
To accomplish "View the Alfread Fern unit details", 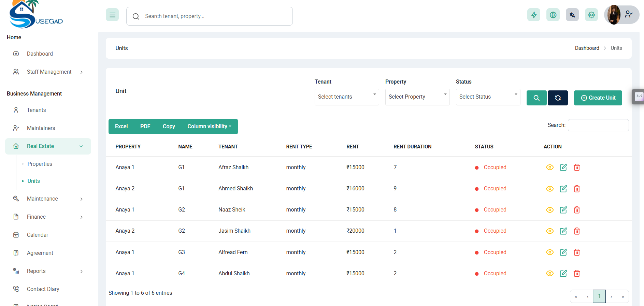I will click(x=550, y=252).
